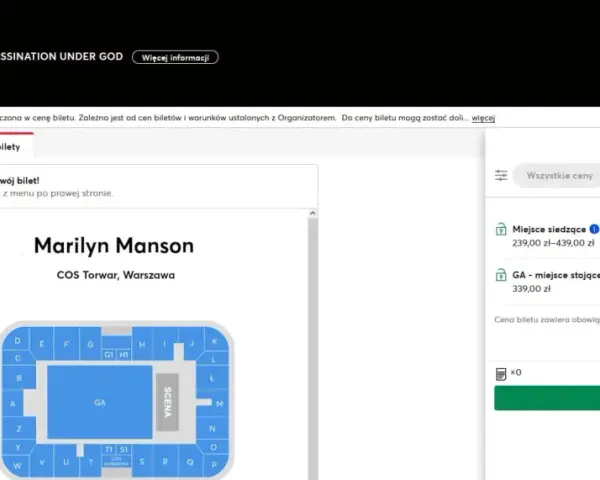The image size is (600, 480).
Task: Select section K on the seat map
Action: (215, 340)
